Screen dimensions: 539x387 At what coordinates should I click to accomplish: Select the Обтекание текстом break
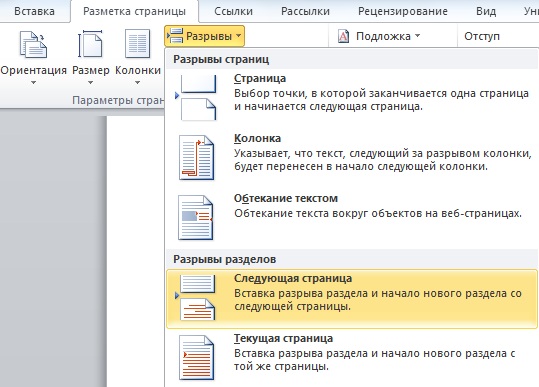352,218
